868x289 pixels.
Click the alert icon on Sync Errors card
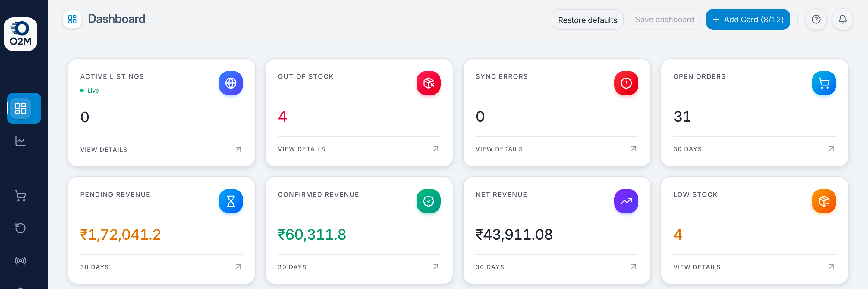[626, 83]
